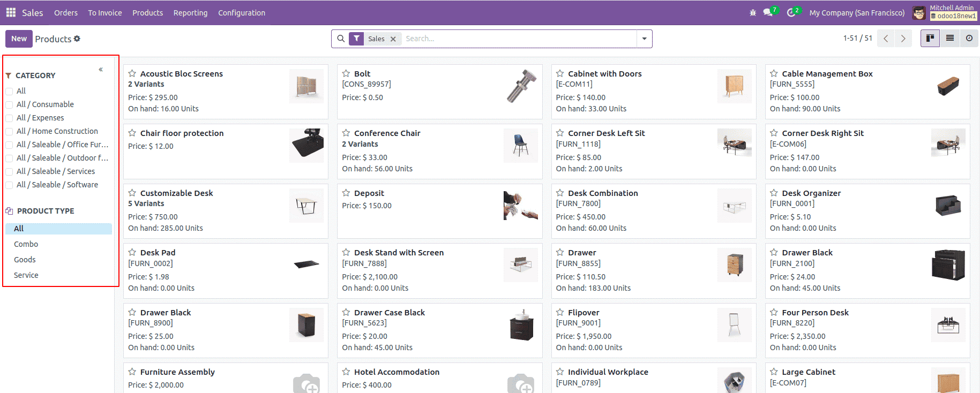
Task: Click the filter funnel icon in search bar
Action: point(357,39)
